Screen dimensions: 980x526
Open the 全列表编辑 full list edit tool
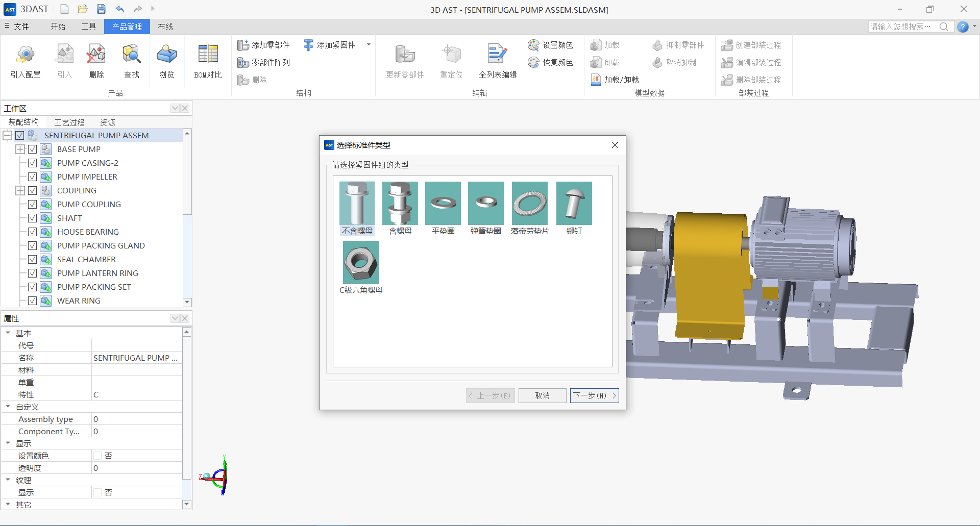click(497, 55)
